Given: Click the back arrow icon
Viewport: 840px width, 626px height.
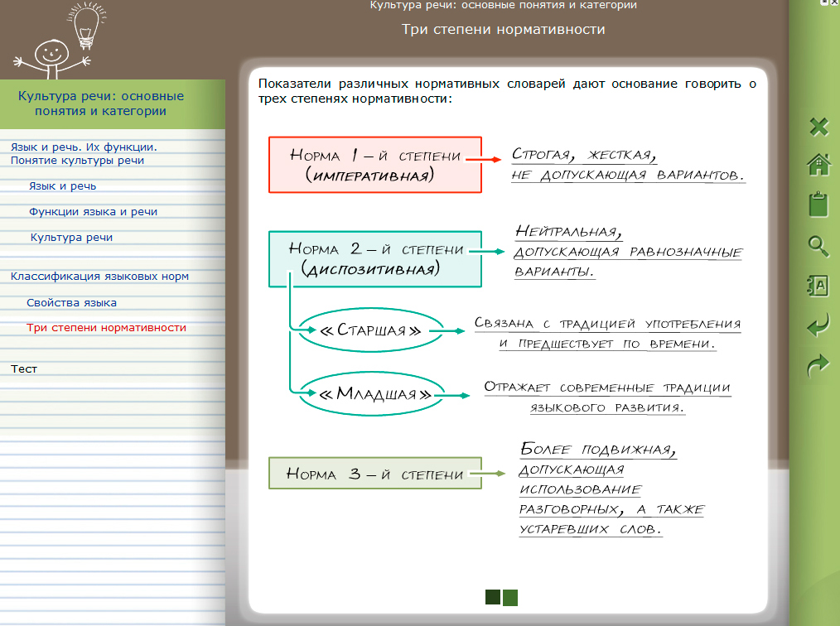Looking at the screenshot, I should [x=818, y=326].
